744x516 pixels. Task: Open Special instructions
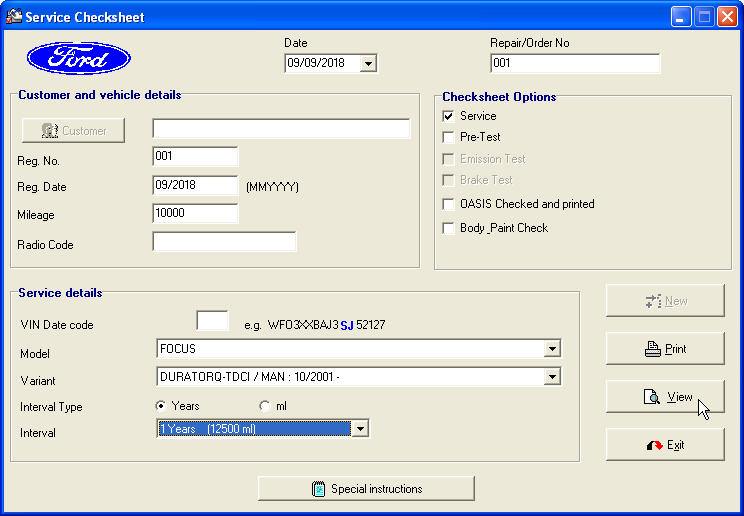pos(366,489)
